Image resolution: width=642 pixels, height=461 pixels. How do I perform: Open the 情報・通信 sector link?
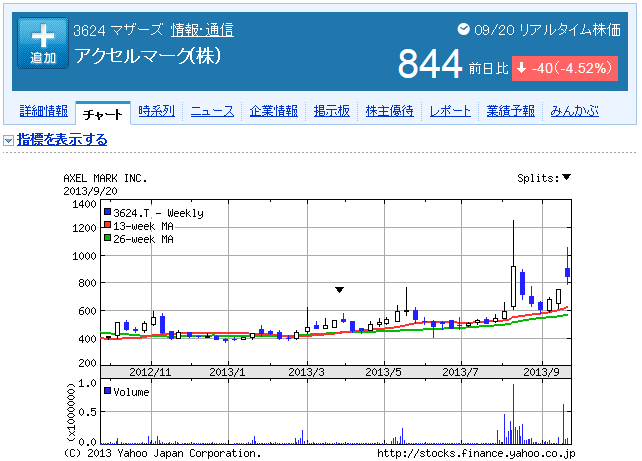[202, 30]
